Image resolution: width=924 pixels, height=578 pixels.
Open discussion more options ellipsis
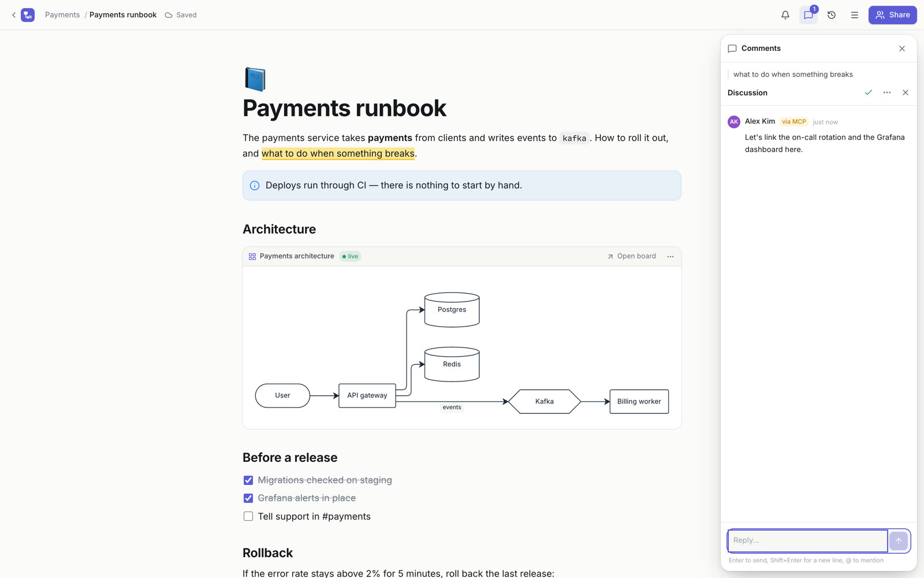[x=887, y=92]
